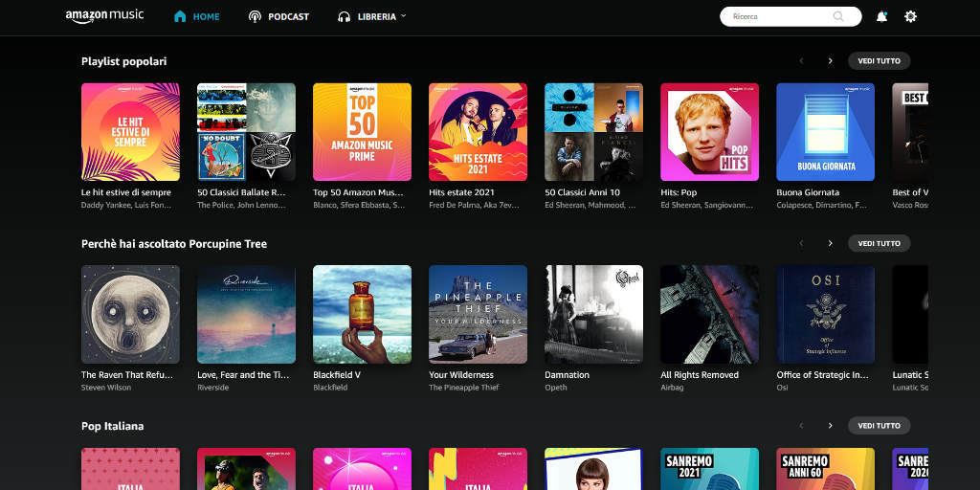Show previous Pop Italiana items
Image resolution: width=980 pixels, height=490 pixels.
coord(801,426)
